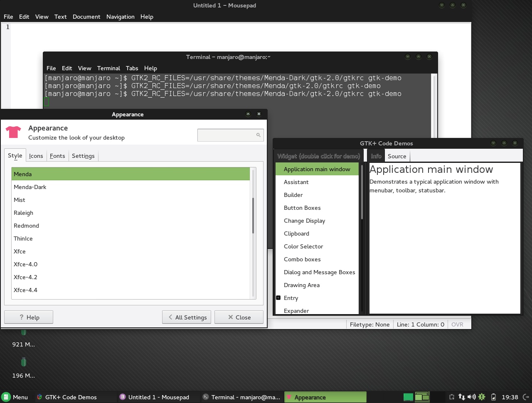Click the logout icon beside the clock

[526, 397]
